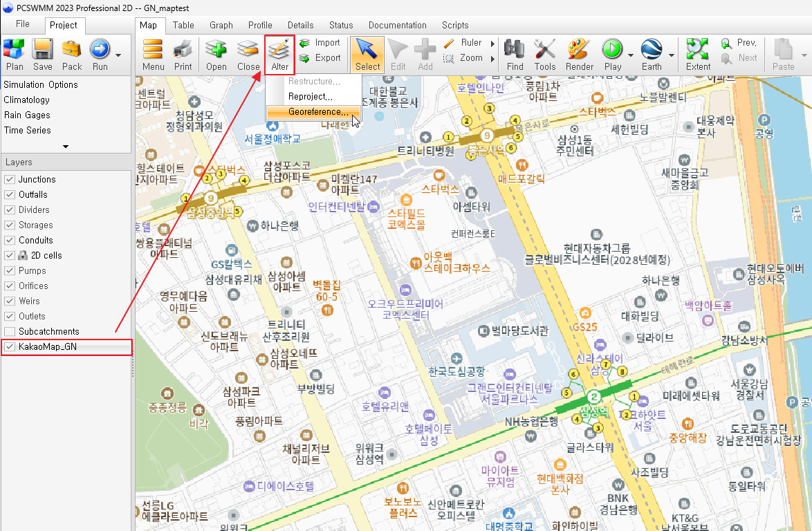This screenshot has height=531, width=812.
Task: Open the Plan panel icon
Action: 14,49
